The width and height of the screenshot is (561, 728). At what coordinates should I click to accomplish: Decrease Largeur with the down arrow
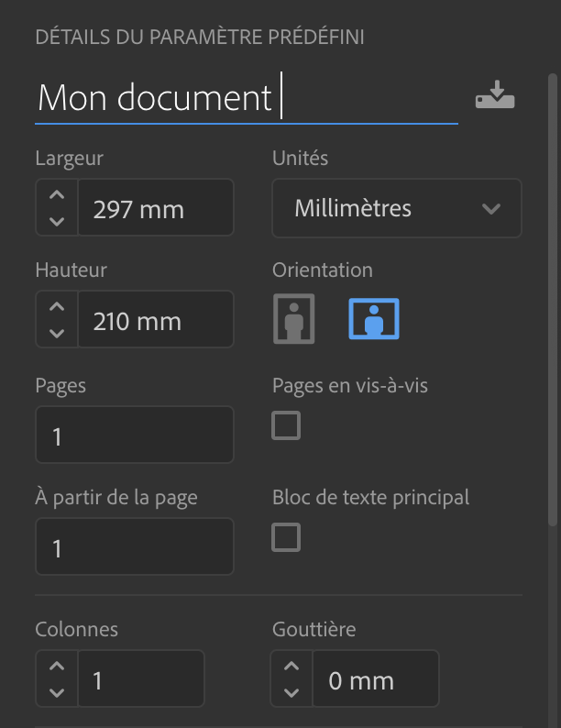point(57,222)
